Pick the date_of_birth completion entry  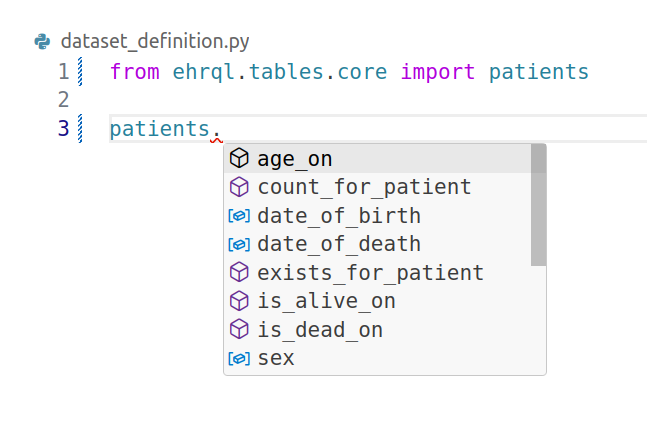pyautogui.click(x=378, y=215)
